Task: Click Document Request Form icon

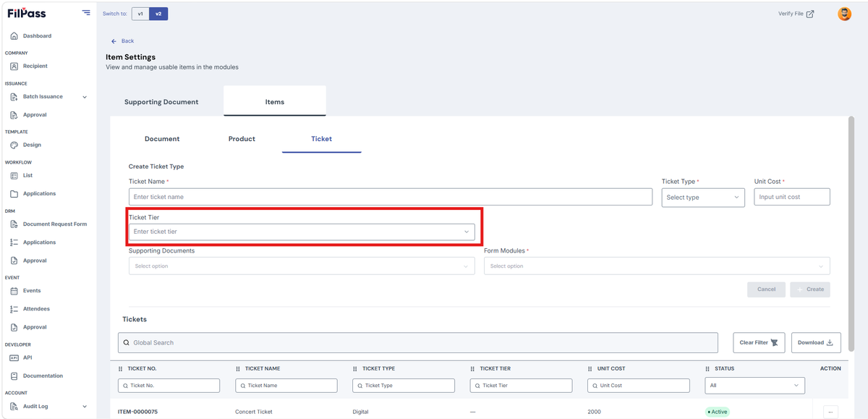Action: click(14, 224)
